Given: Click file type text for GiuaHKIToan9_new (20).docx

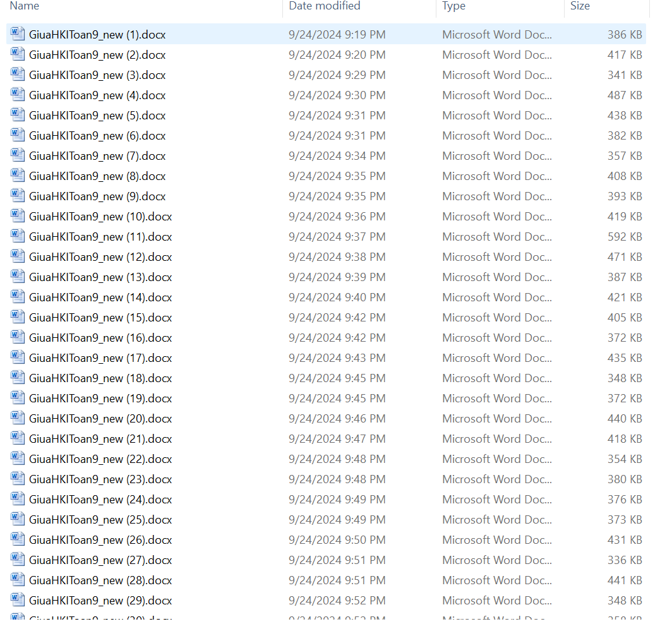Looking at the screenshot, I should [497, 419].
